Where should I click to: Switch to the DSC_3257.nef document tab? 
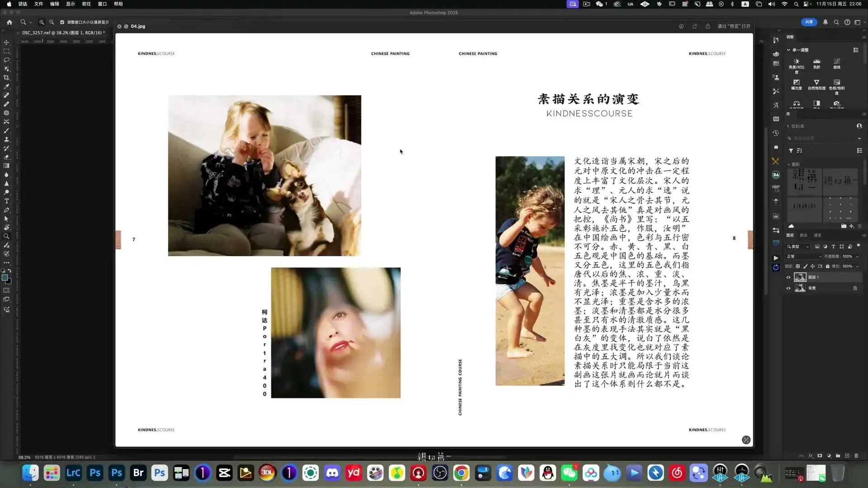click(x=61, y=33)
